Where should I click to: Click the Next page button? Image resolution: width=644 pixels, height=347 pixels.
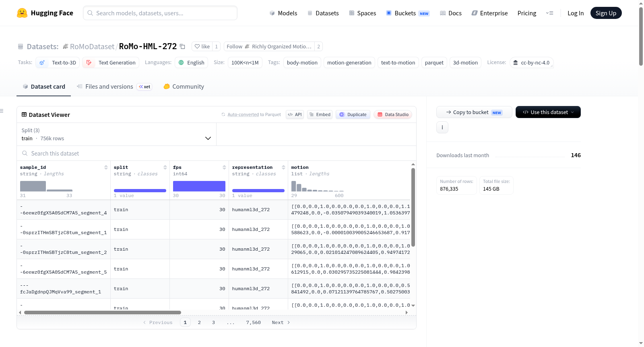pyautogui.click(x=281, y=322)
